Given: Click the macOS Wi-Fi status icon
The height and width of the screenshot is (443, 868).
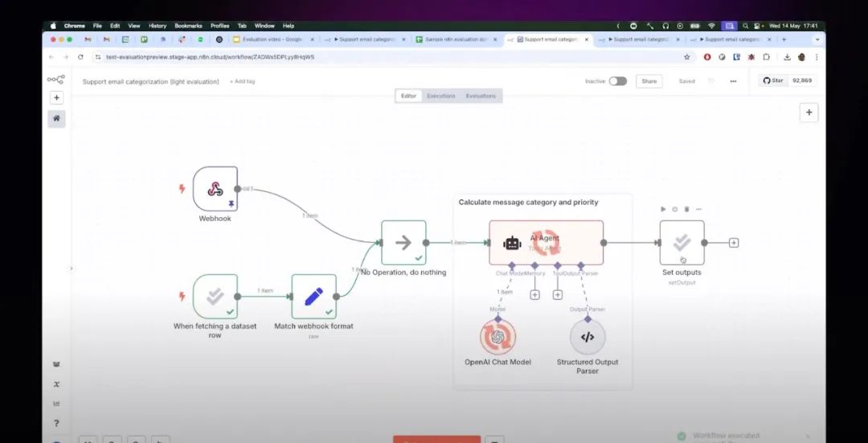Looking at the screenshot, I should pyautogui.click(x=711, y=26).
